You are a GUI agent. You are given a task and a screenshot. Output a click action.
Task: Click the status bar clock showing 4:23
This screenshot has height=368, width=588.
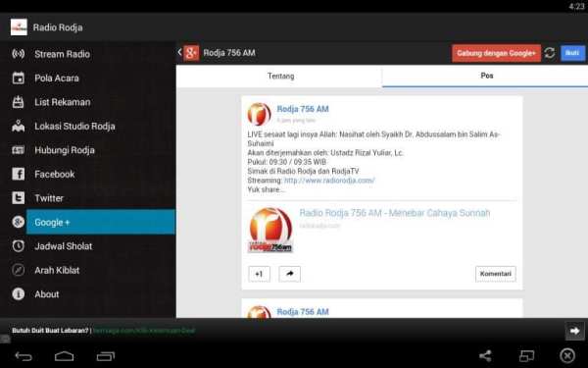point(576,6)
